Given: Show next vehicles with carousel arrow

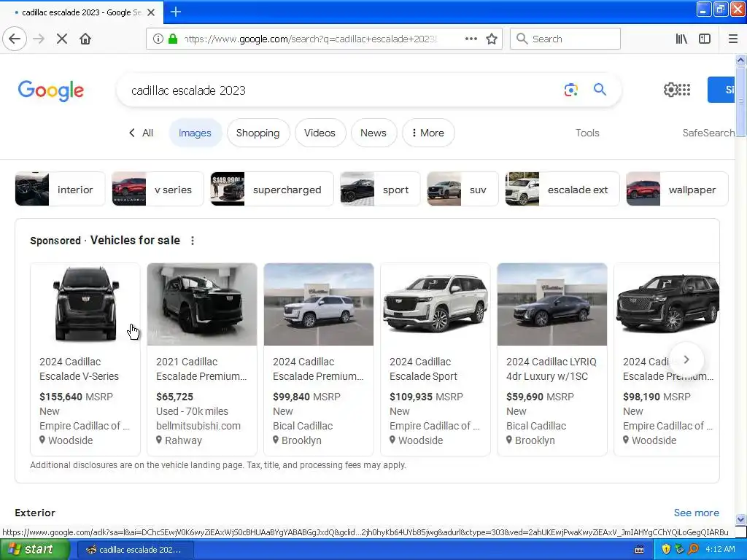Looking at the screenshot, I should click(x=686, y=359).
